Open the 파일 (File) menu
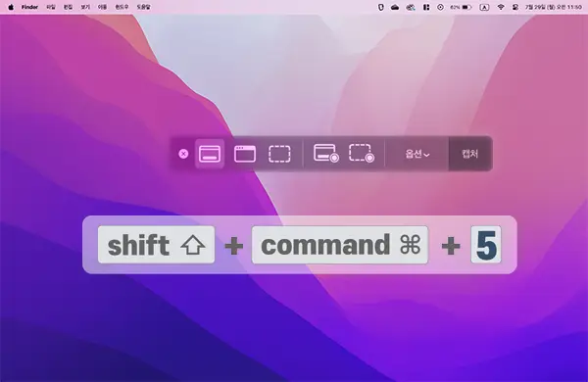Screen dimensions: 588x382 pos(51,7)
